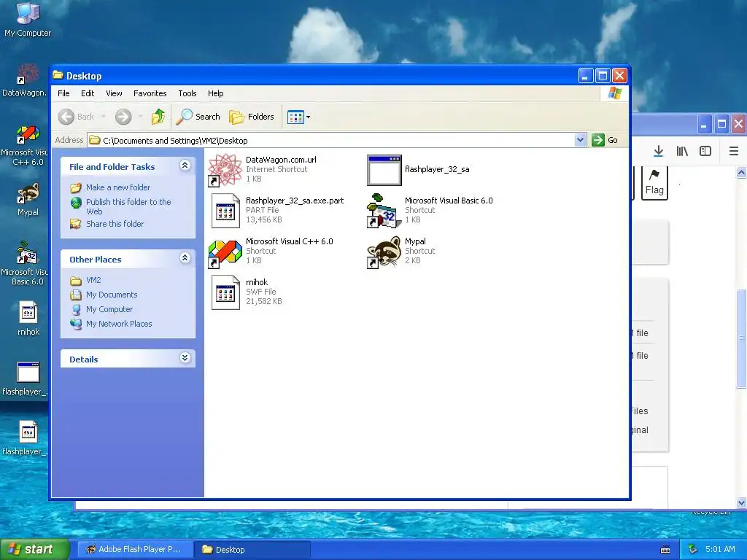
Task: Toggle the sidebar icon in the browser window
Action: coord(705,152)
